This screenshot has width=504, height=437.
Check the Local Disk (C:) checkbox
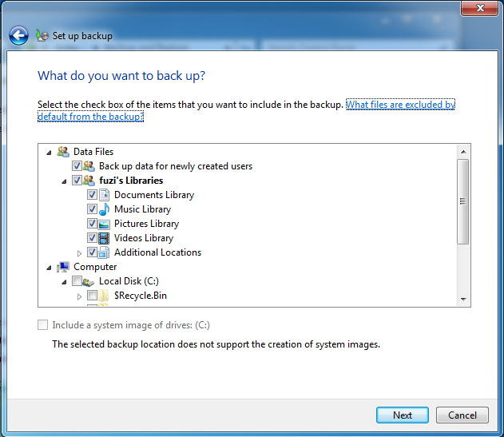pyautogui.click(x=77, y=280)
